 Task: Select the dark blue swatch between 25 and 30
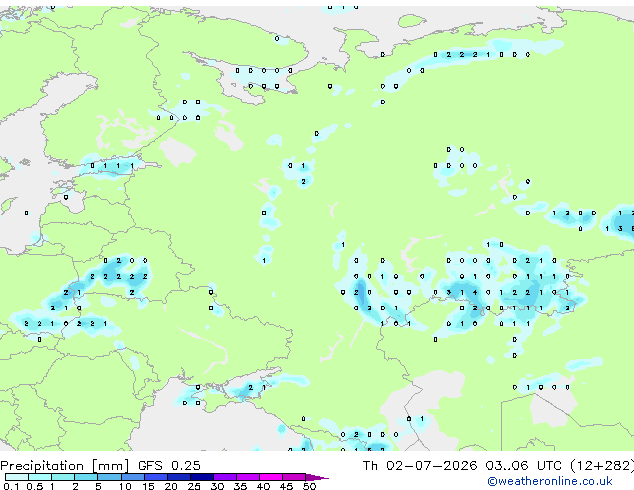[x=202, y=477]
